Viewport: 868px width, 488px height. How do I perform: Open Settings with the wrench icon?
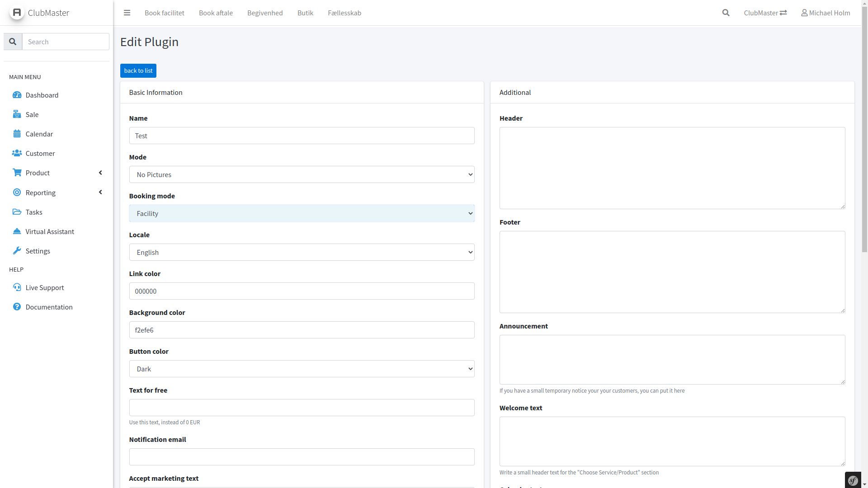(38, 251)
